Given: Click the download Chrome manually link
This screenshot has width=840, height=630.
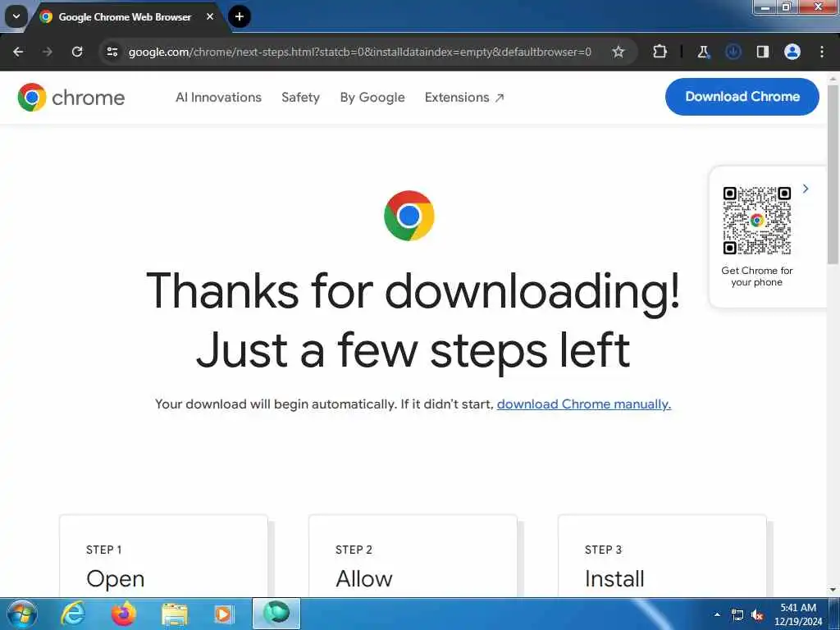Looking at the screenshot, I should [584, 404].
